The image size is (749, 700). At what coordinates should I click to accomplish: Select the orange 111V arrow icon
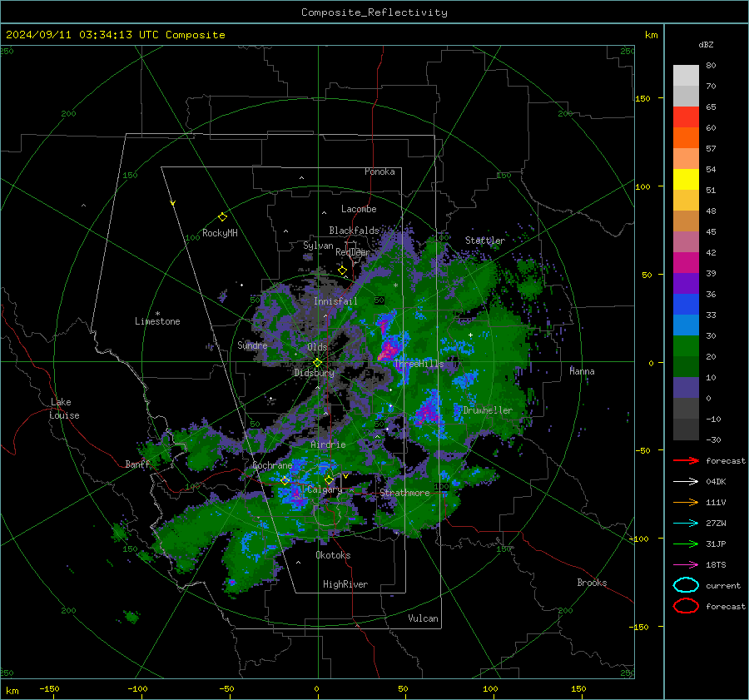686,502
